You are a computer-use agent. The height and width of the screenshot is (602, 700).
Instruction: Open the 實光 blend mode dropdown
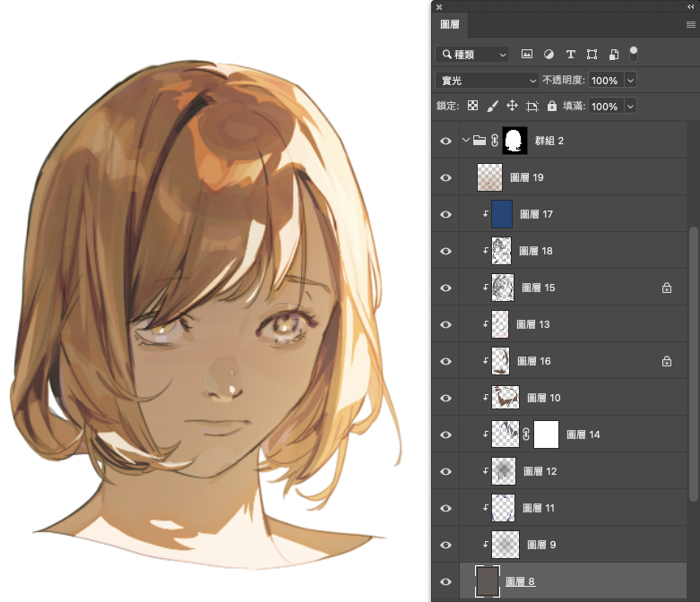pos(487,81)
